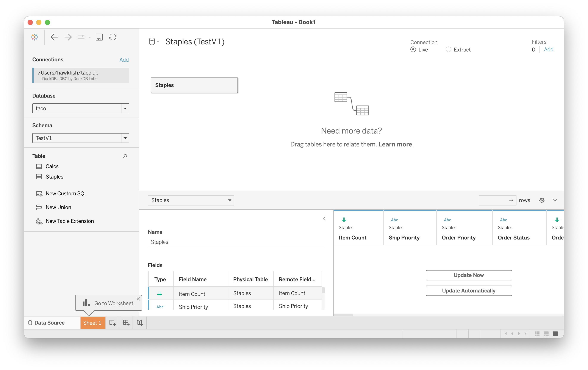Click the Order Priority column header name

coord(459,238)
